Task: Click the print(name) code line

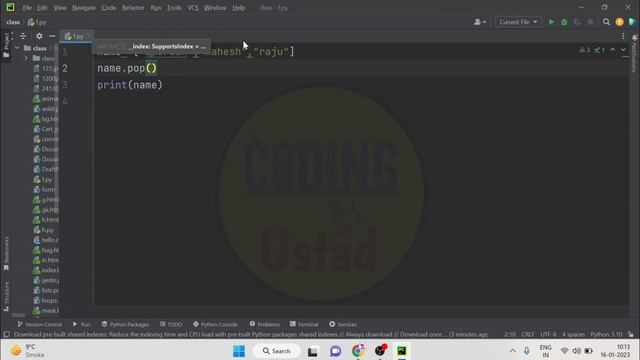Action: click(130, 85)
